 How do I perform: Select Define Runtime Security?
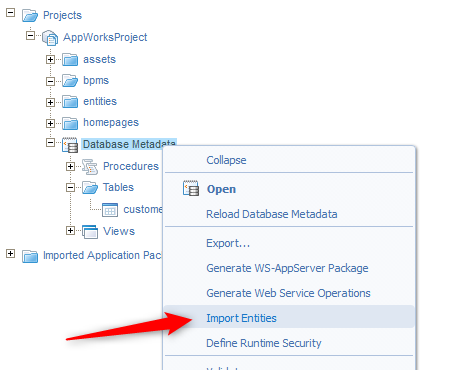point(264,343)
